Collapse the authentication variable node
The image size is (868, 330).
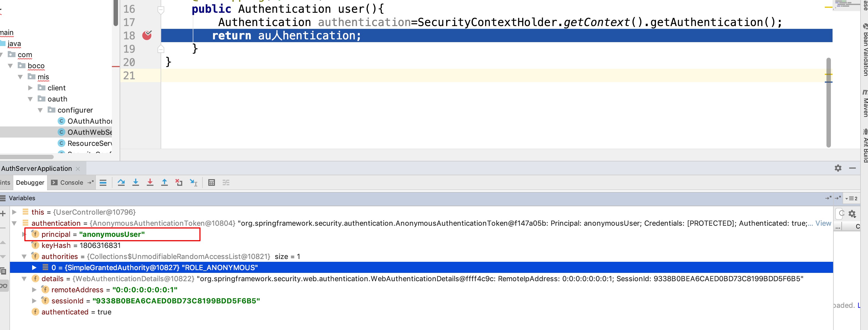(x=14, y=223)
